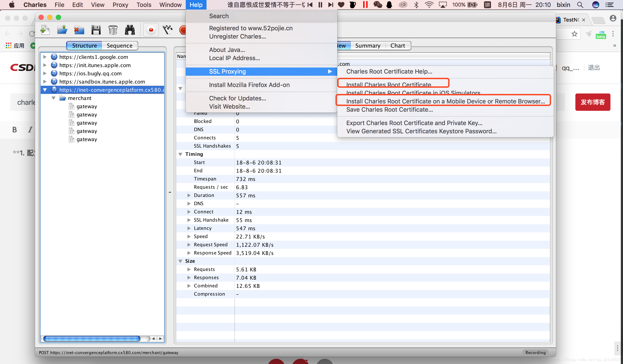Open Spotlight search magnifier in the menu bar
The image size is (623, 364).
[x=580, y=5]
